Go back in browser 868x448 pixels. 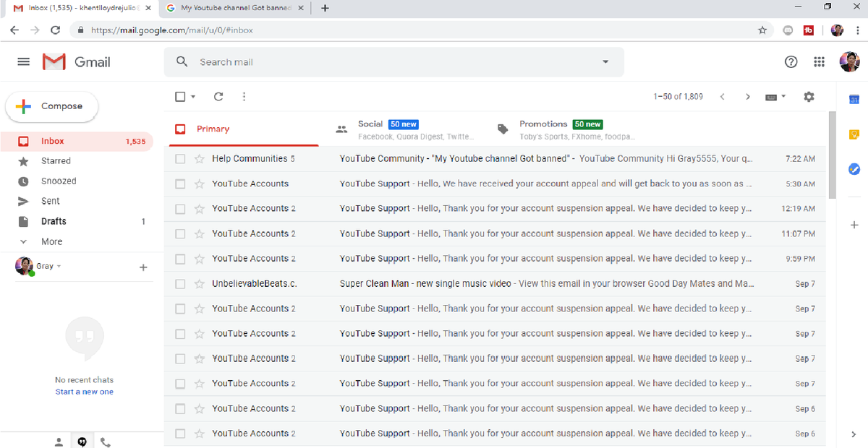point(14,30)
